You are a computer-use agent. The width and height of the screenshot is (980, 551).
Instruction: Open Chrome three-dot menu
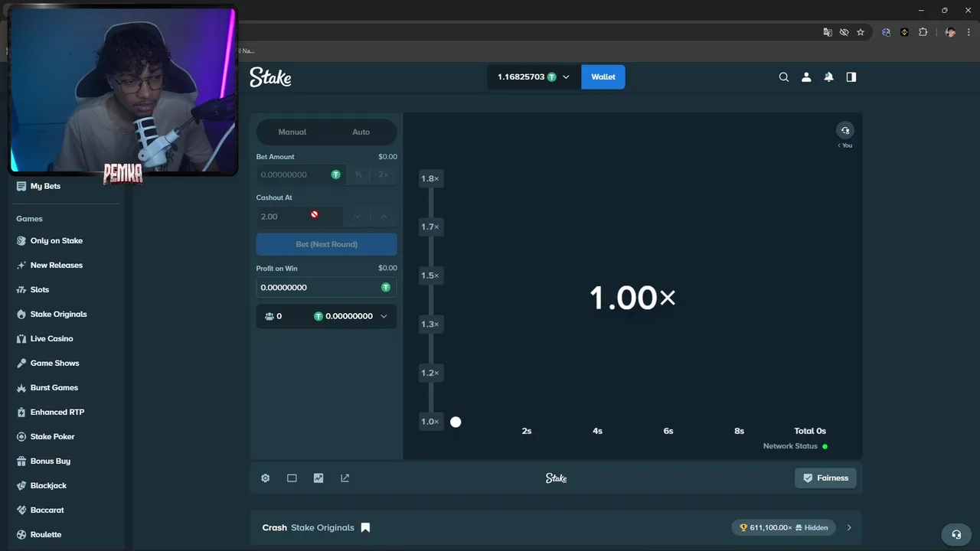969,32
